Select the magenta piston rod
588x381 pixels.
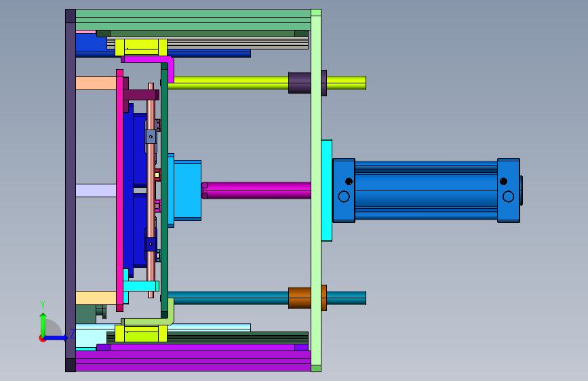pos(257,190)
